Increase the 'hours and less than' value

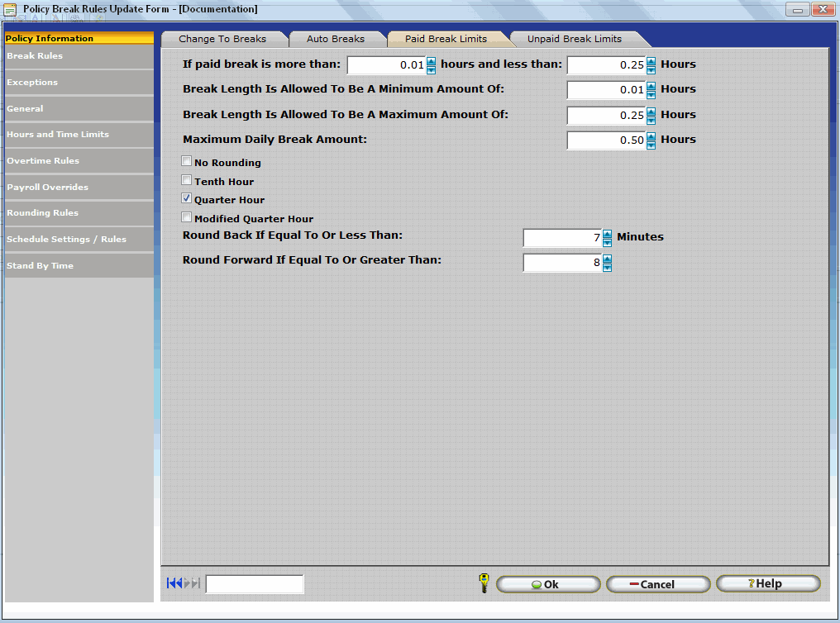pos(651,61)
